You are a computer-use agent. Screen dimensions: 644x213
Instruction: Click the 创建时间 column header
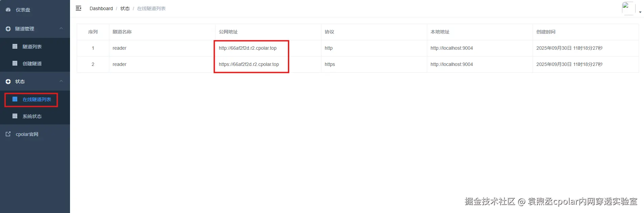click(x=546, y=32)
